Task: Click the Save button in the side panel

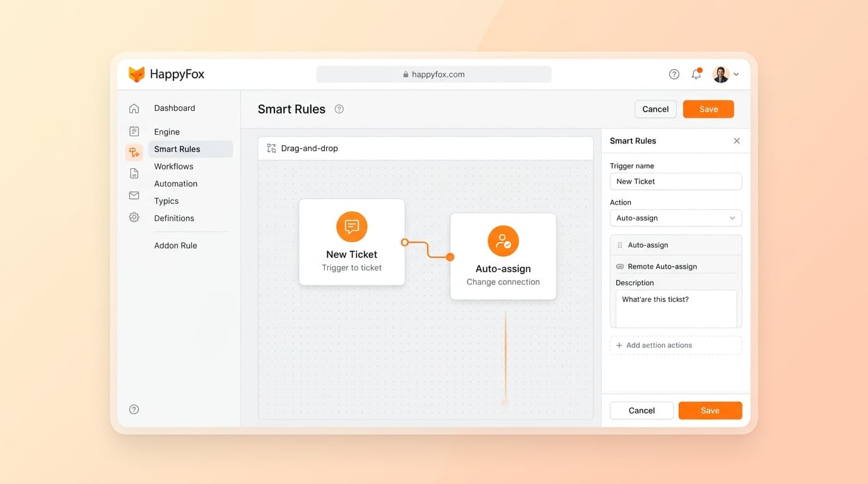Action: coord(710,410)
